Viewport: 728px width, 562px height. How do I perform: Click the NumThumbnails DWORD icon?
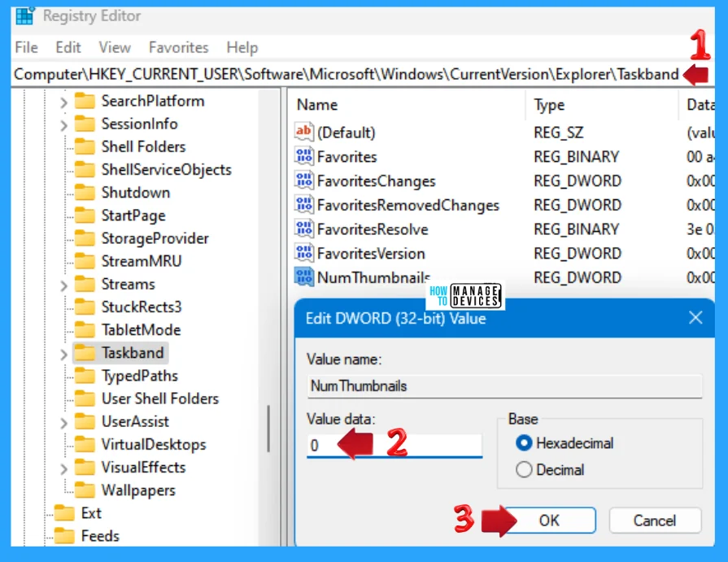pos(304,277)
